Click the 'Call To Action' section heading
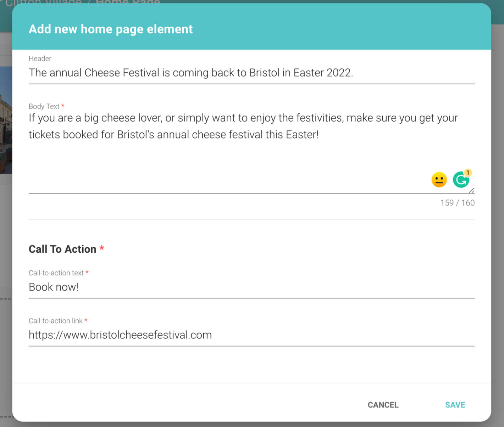Screen dimensions: 504x427 point(62,249)
